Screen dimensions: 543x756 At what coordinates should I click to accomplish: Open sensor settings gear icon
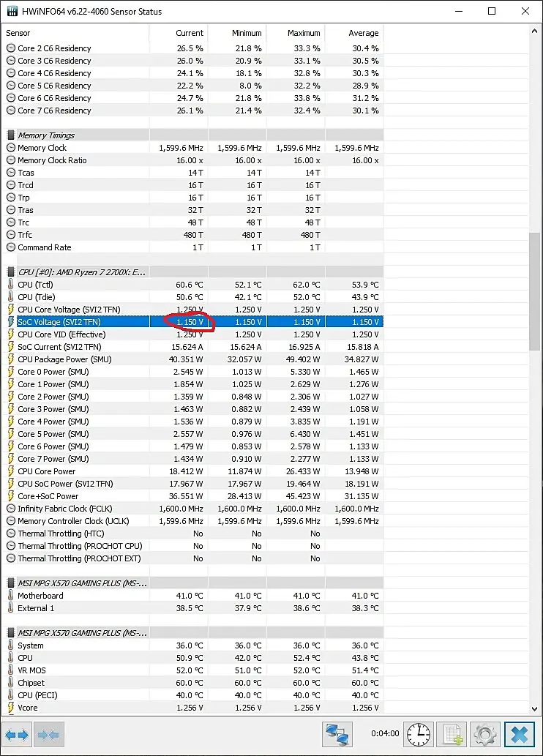pyautogui.click(x=485, y=735)
